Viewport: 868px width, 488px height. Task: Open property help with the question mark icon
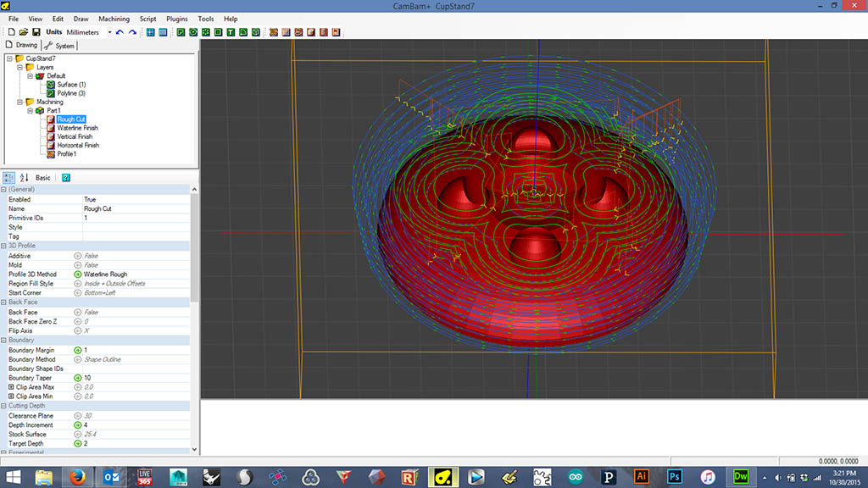pyautogui.click(x=66, y=178)
